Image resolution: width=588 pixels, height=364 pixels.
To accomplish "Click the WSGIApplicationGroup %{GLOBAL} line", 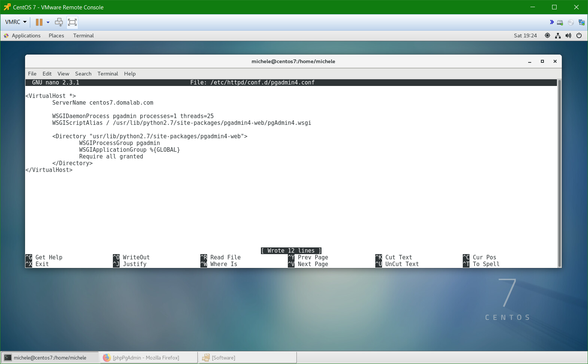I will pos(129,150).
